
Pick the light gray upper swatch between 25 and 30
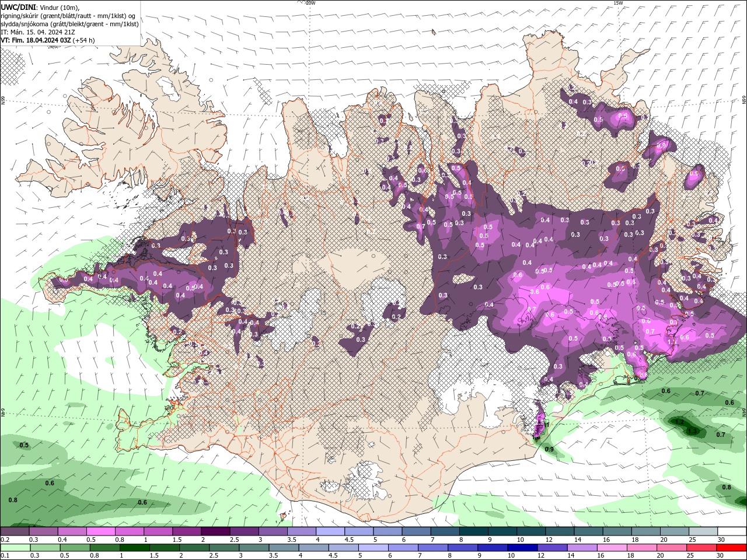tap(703, 531)
